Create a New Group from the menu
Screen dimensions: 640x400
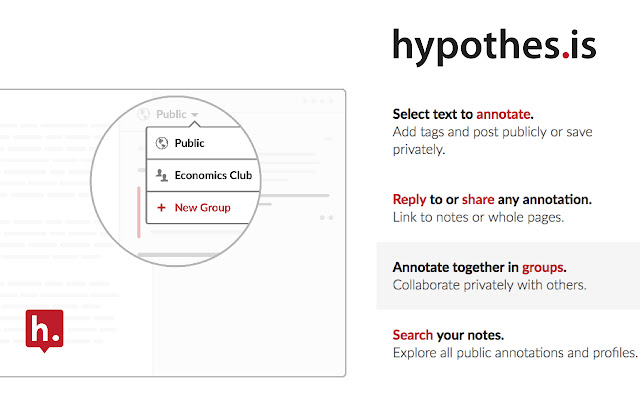click(202, 208)
